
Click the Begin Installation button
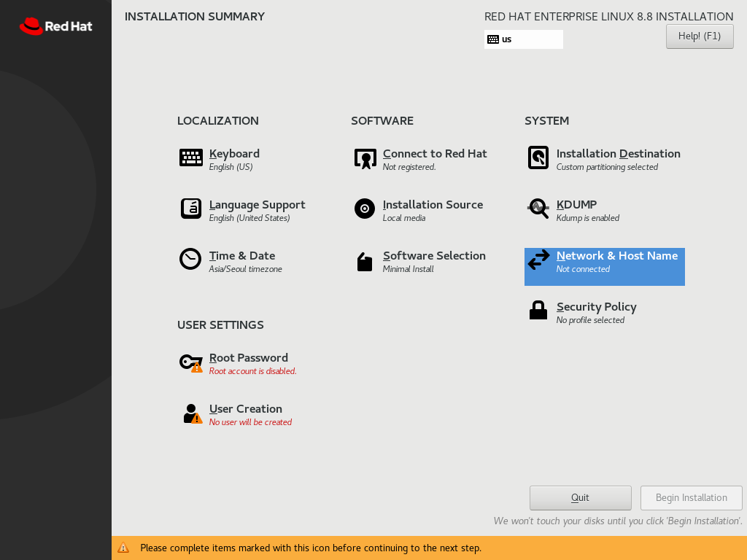(692, 497)
